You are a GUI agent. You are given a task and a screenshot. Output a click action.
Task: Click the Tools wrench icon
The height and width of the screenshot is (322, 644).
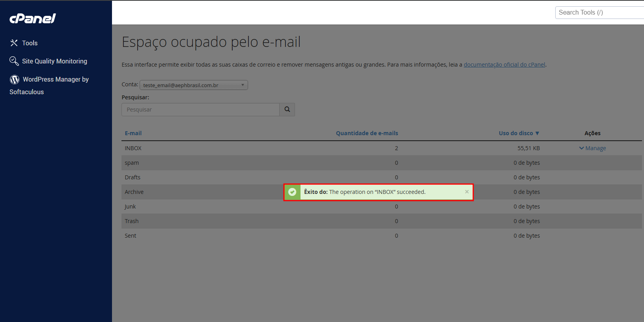[x=14, y=43]
